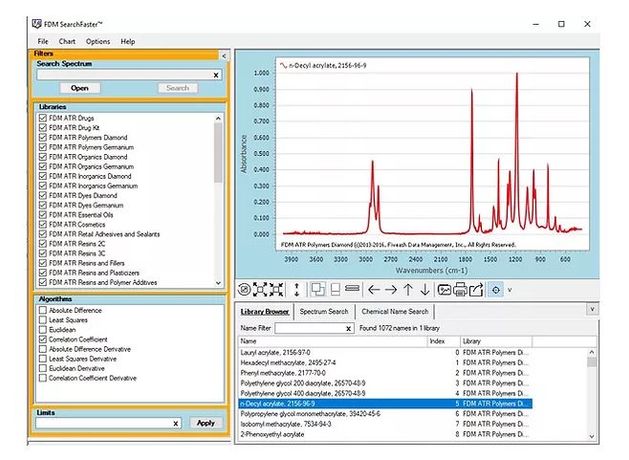Click the picture copy-image toolbar icon

[444, 290]
